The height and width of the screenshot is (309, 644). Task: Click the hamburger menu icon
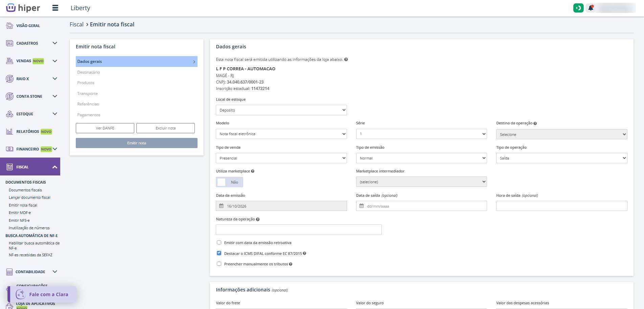pyautogui.click(x=55, y=8)
